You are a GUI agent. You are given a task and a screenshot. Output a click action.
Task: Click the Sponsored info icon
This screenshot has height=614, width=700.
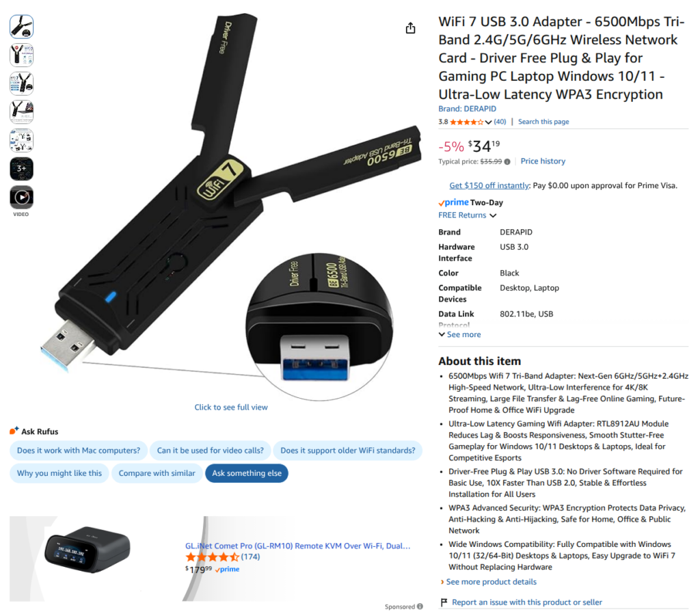pyautogui.click(x=420, y=606)
